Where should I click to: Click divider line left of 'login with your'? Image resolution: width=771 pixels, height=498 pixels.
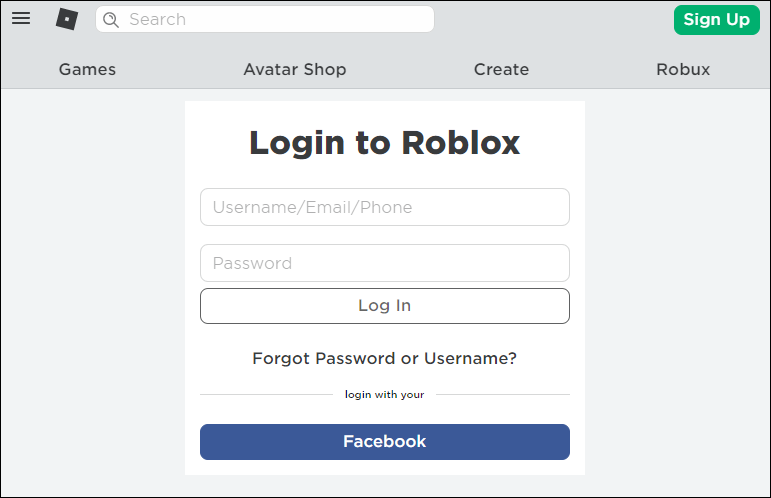[x=266, y=395]
